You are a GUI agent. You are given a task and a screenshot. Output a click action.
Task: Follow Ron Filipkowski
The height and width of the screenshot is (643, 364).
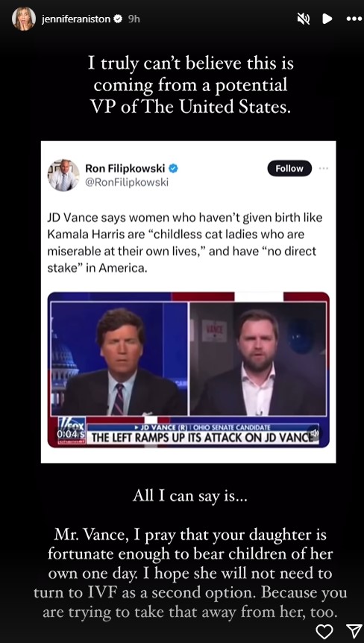pyautogui.click(x=289, y=169)
